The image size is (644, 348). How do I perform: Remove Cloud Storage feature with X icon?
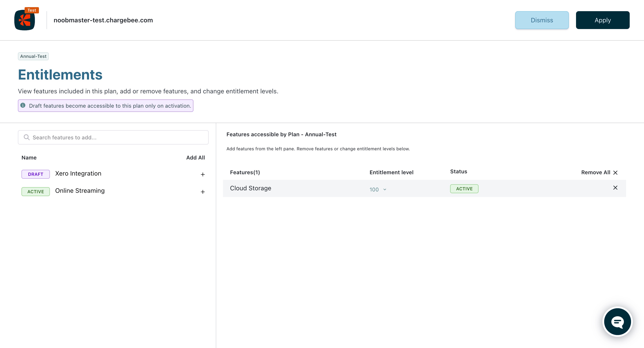point(615,188)
